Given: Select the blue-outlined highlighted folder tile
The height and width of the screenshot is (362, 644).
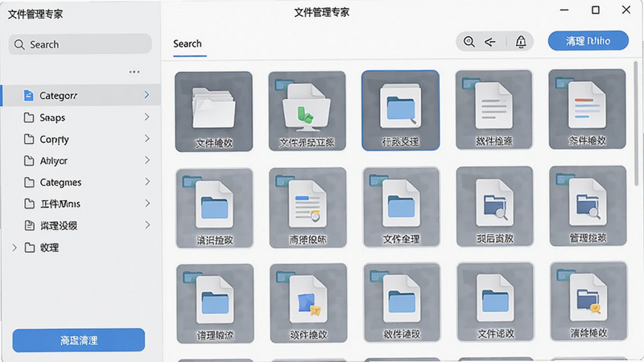Looking at the screenshot, I should pyautogui.click(x=400, y=110).
